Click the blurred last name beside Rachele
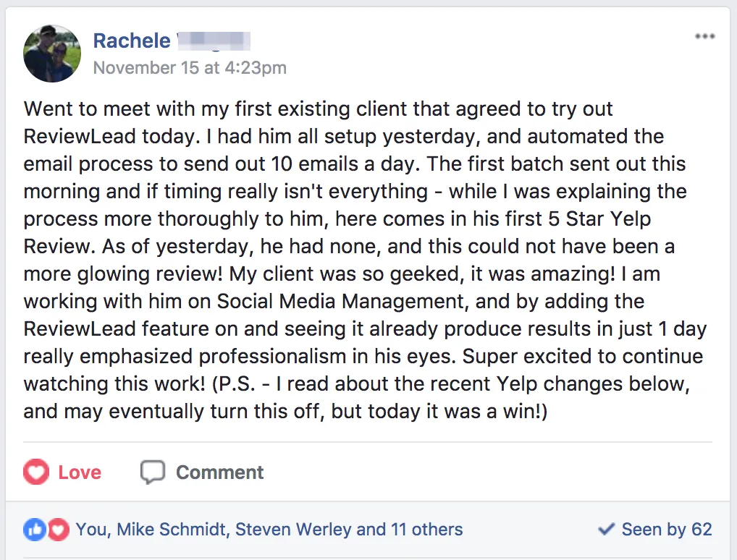 click(x=214, y=41)
